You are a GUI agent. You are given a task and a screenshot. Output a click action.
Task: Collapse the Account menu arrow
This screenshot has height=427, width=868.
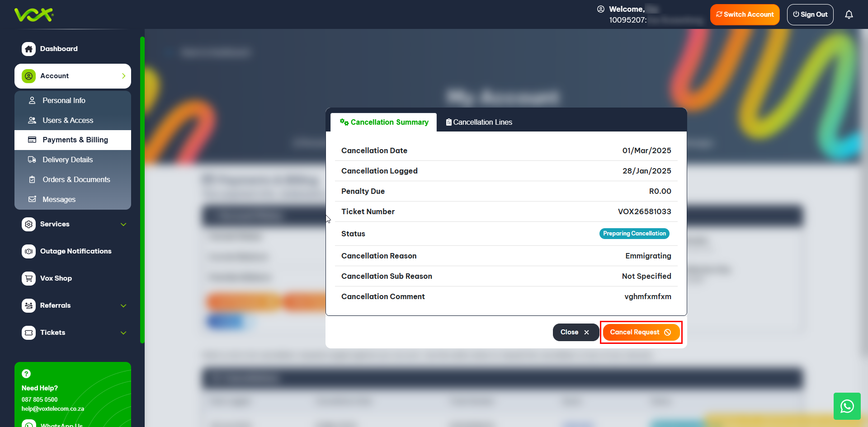click(123, 76)
